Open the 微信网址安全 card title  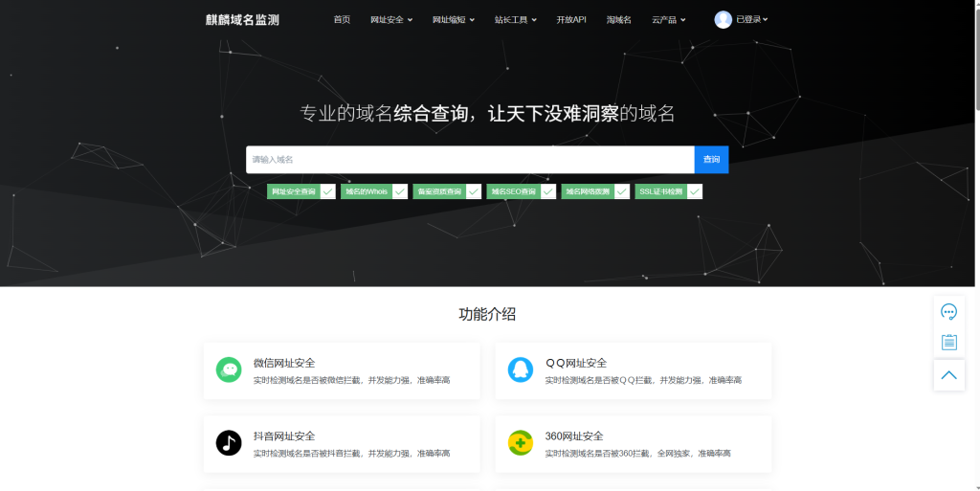[283, 363]
